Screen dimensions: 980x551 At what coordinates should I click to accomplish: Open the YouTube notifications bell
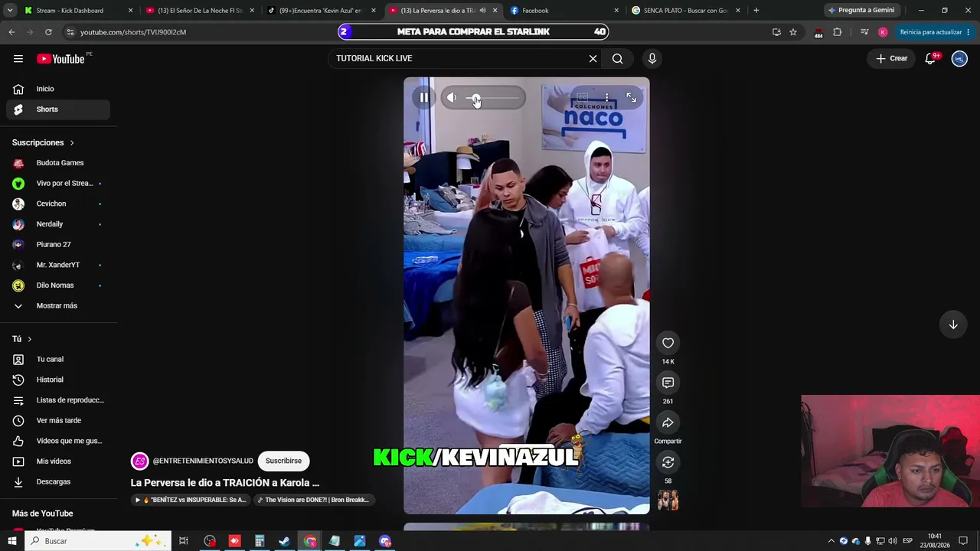click(x=930, y=58)
